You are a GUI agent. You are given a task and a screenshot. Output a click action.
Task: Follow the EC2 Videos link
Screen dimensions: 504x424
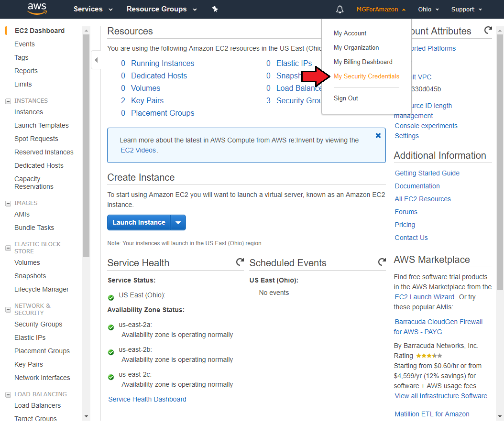click(138, 150)
